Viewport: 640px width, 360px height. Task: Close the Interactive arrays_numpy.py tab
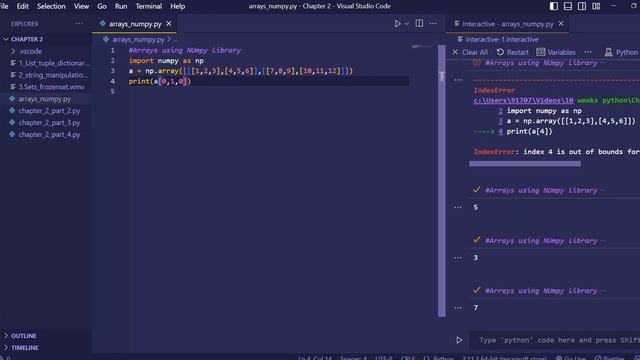tap(561, 24)
